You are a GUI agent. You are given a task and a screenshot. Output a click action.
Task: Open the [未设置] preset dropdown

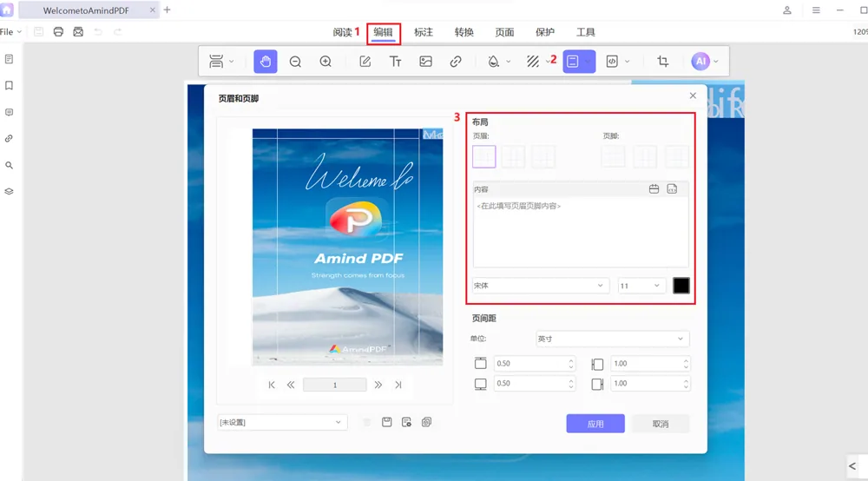pyautogui.click(x=282, y=422)
